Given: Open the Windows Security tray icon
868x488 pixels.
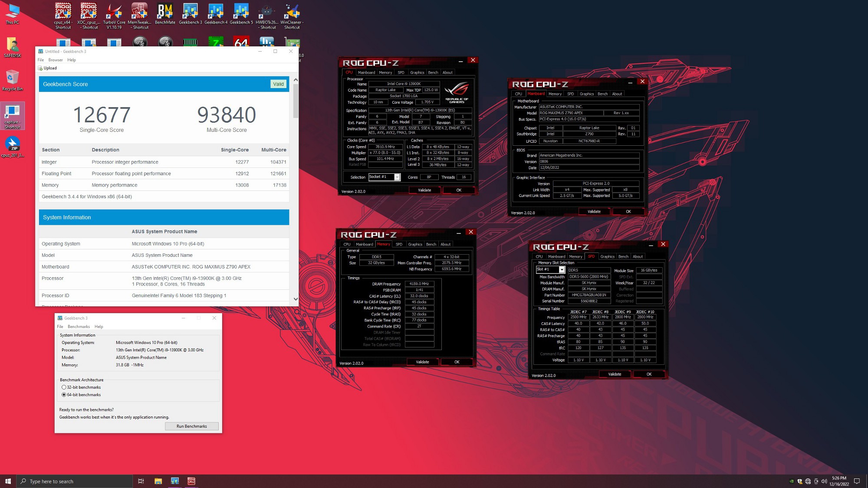Looking at the screenshot, I should [800, 481].
